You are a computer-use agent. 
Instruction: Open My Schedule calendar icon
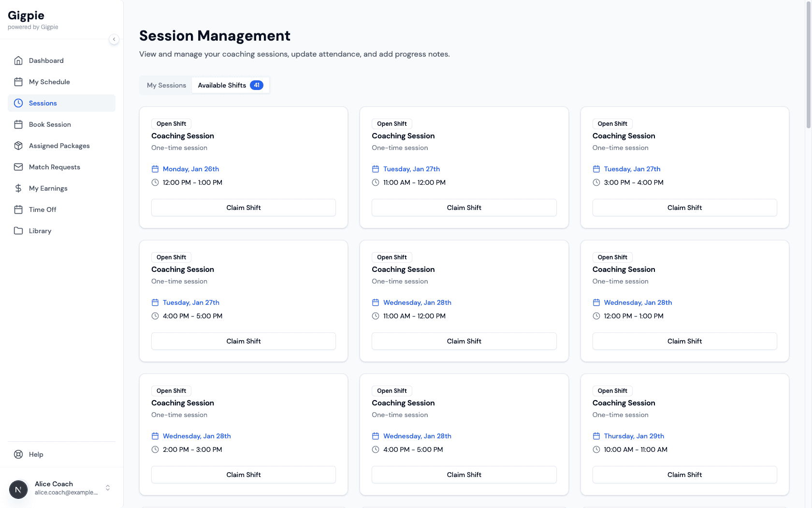18,82
